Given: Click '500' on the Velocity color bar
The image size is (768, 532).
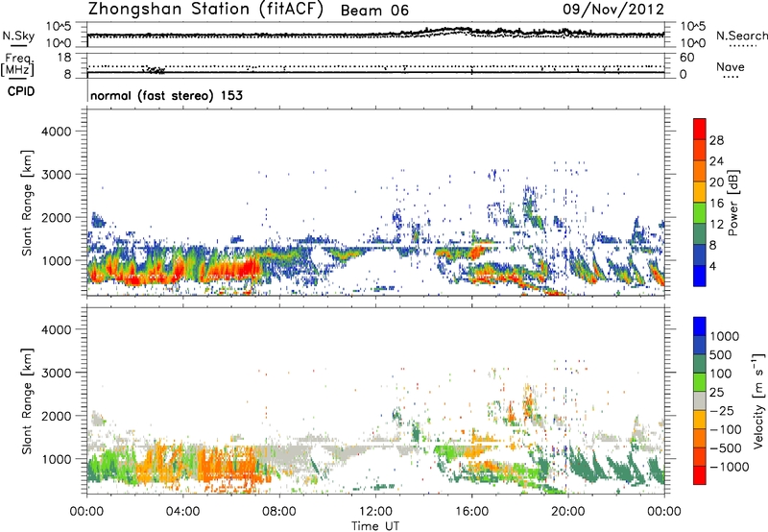Looking at the screenshot, I should pos(723,355).
